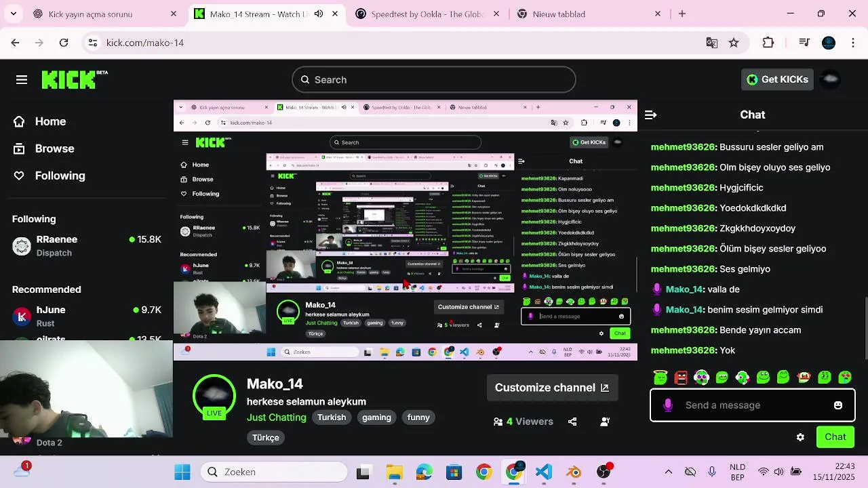Open a new browser tab

[682, 14]
